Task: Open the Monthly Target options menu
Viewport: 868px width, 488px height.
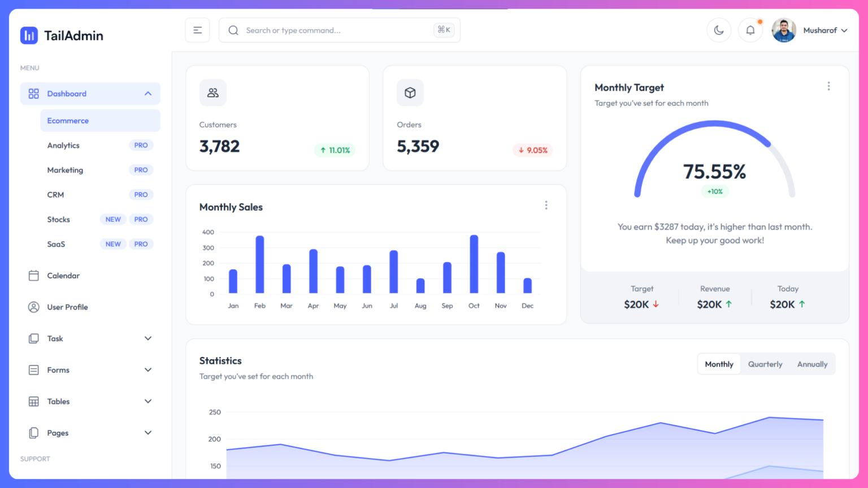Action: 828,86
